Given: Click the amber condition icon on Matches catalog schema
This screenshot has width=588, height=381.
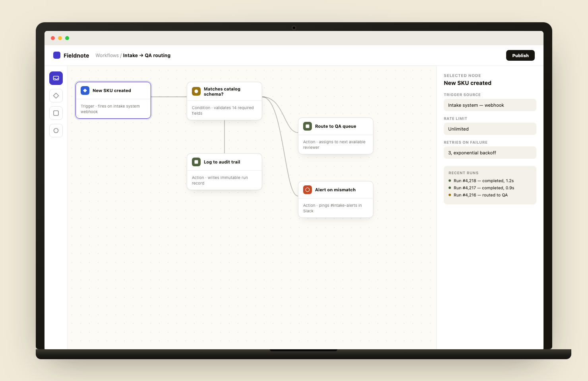Looking at the screenshot, I should pyautogui.click(x=196, y=91).
